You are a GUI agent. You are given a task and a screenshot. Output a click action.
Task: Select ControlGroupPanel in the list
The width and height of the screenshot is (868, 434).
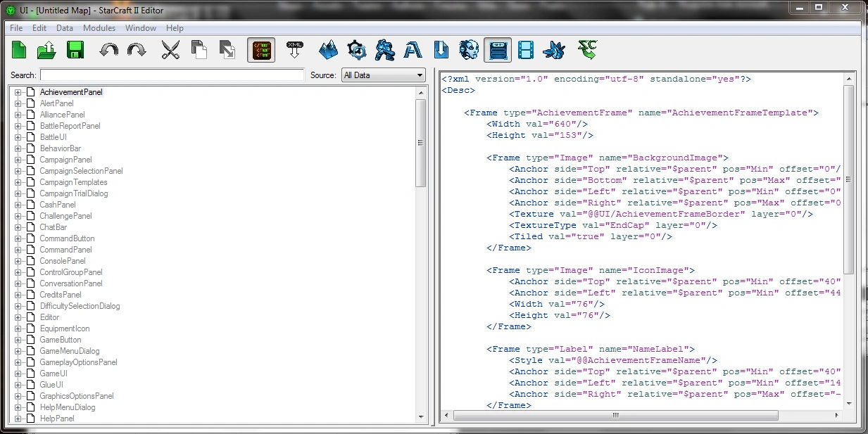click(71, 272)
